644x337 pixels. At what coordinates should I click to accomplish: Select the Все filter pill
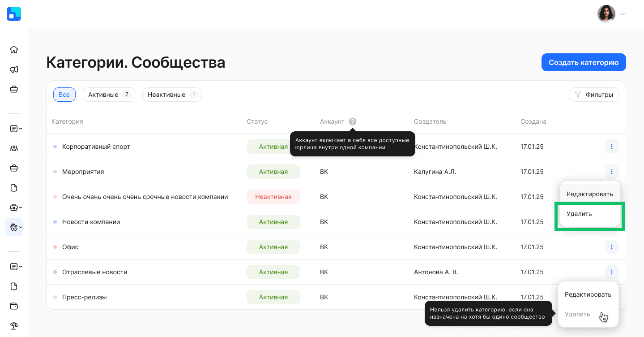pos(64,94)
